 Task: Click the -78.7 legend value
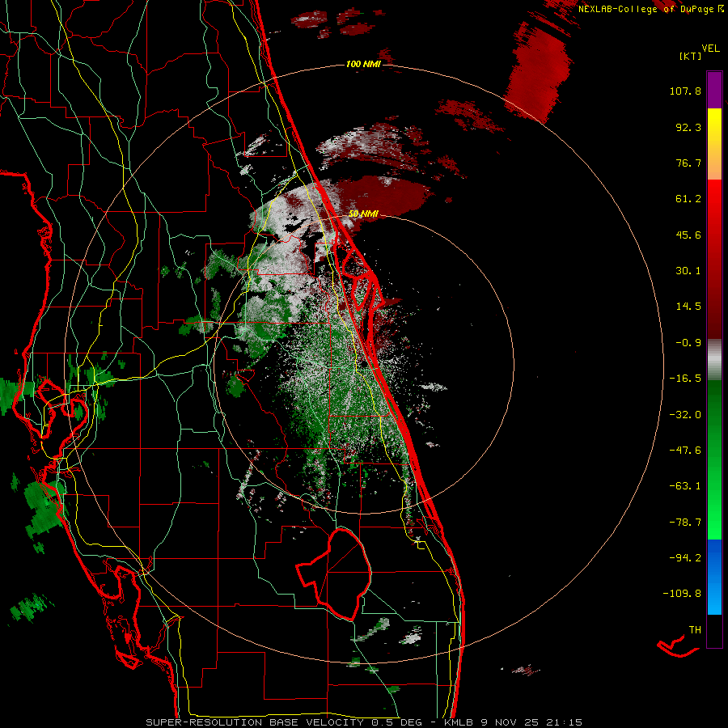tap(685, 523)
